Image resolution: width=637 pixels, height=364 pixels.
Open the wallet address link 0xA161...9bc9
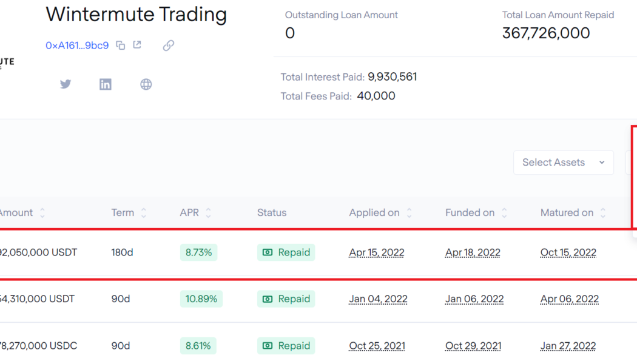tap(77, 45)
